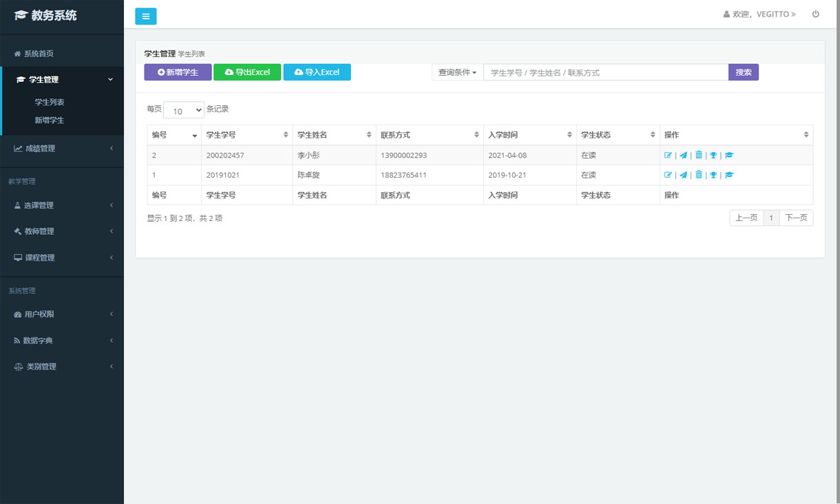Expand the 成绩管理 sidebar menu
The image size is (840, 504).
pyautogui.click(x=62, y=148)
